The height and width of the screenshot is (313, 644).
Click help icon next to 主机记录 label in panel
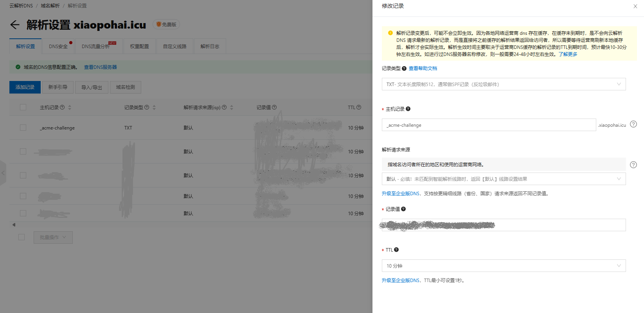pos(408,109)
